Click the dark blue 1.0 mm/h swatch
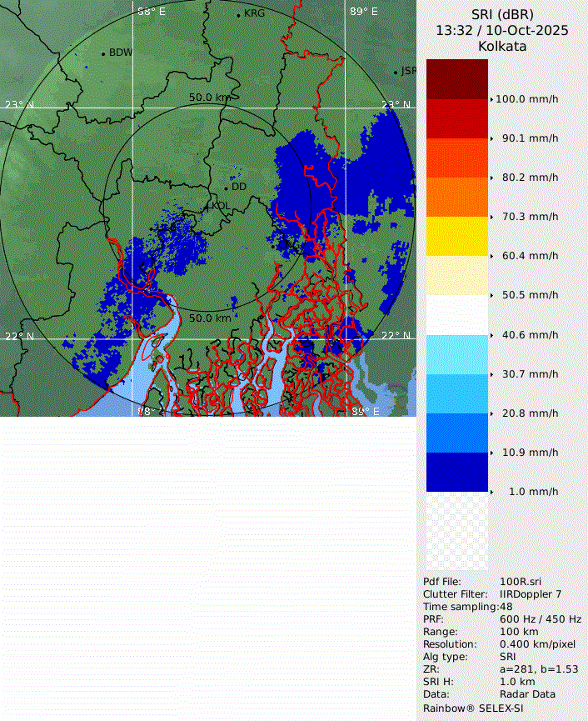Viewport: 588px width, 721px height. click(456, 471)
